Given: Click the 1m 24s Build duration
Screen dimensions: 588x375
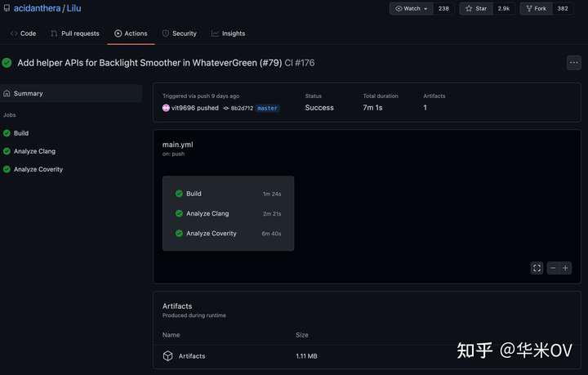Looking at the screenshot, I should pyautogui.click(x=272, y=194).
